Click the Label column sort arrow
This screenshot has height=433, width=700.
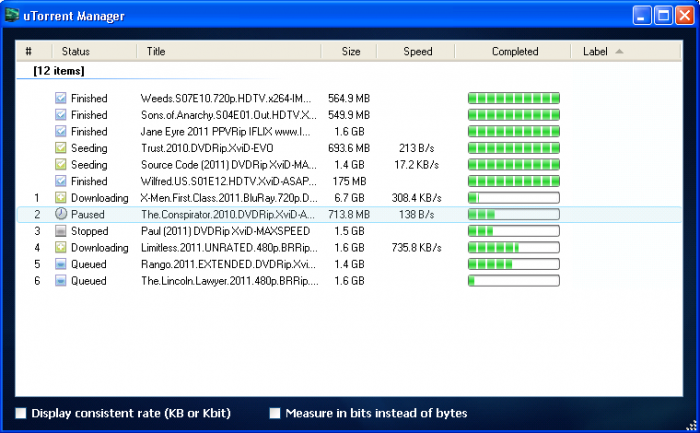619,51
